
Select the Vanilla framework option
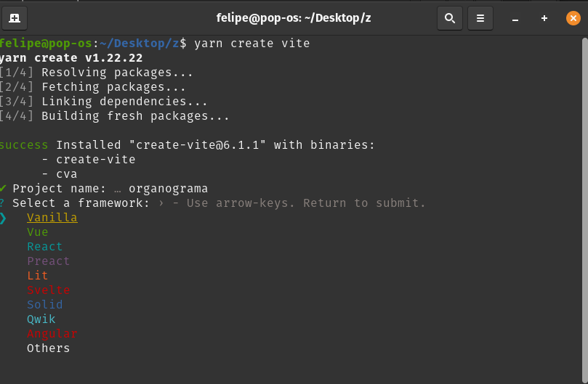point(52,218)
